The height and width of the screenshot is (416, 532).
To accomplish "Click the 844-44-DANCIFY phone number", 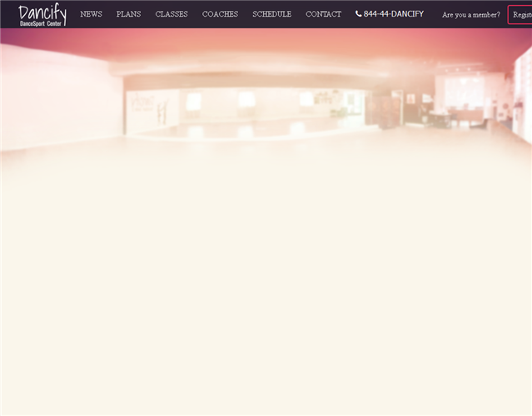I will pyautogui.click(x=393, y=14).
